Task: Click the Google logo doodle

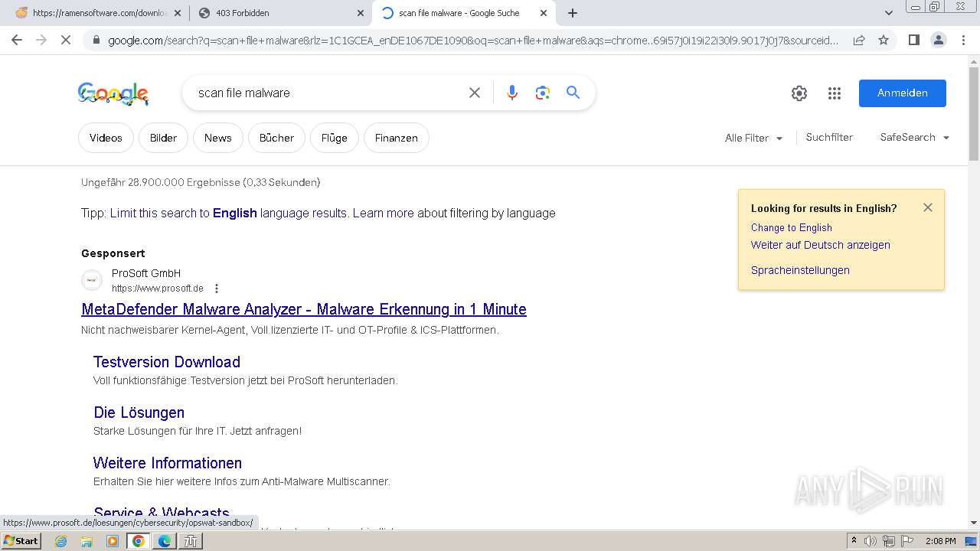Action: coord(113,93)
